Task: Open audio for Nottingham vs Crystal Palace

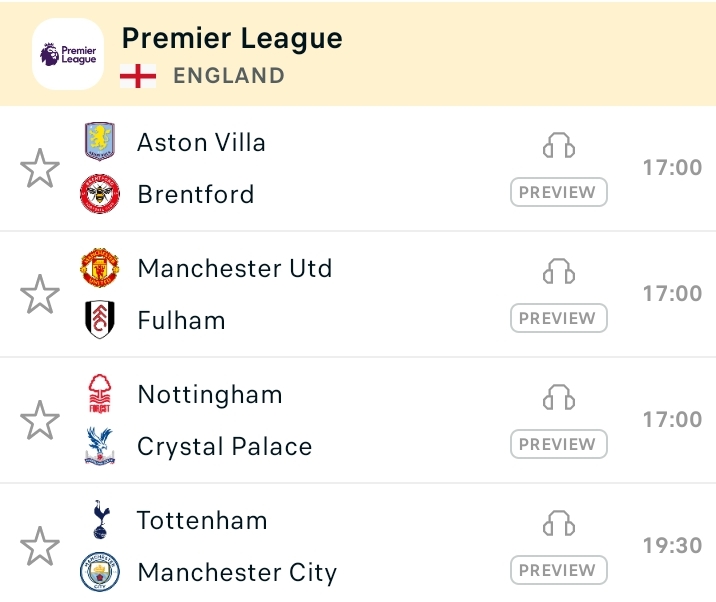Action: tap(559, 398)
